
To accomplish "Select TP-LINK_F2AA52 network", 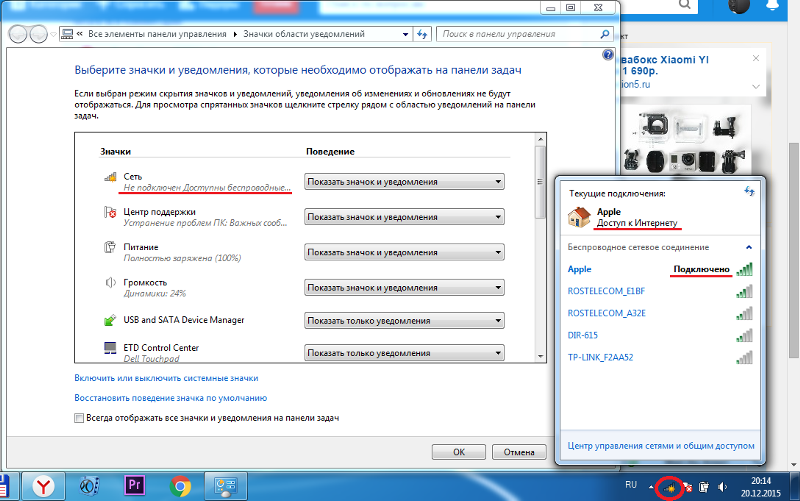I will (x=660, y=358).
